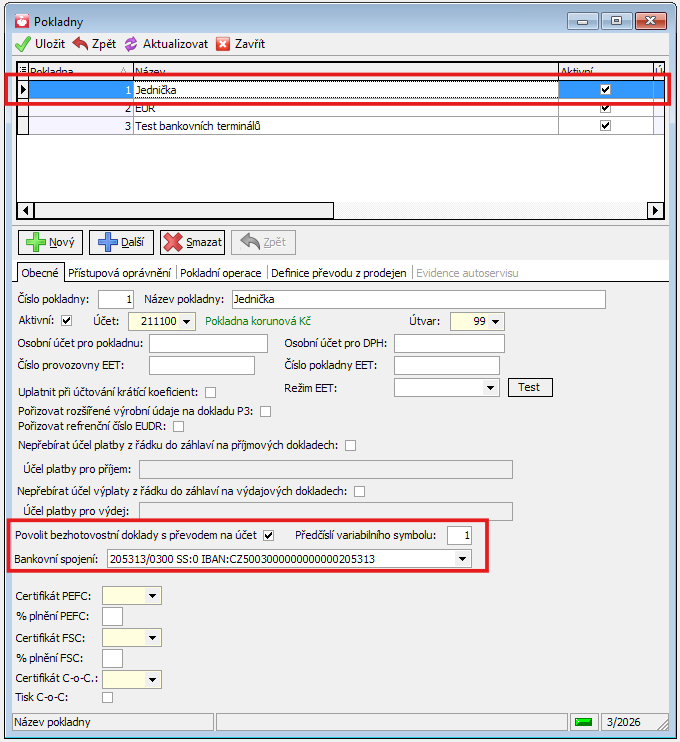The image size is (680, 742).
Task: Switch to the Přístupová oprávnění tab
Action: 121,273
